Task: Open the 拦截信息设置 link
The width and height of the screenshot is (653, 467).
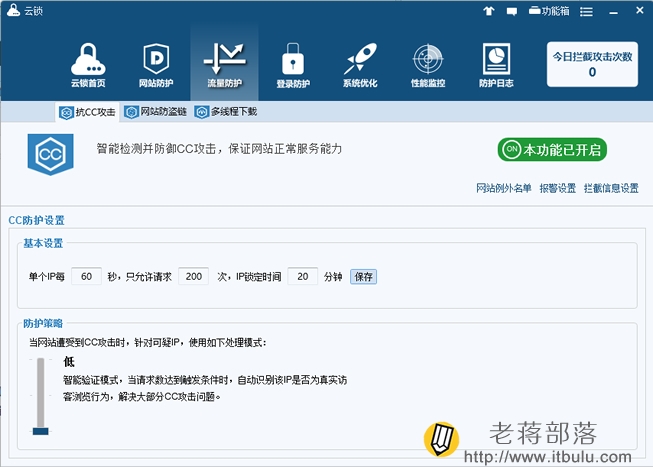Action: click(x=611, y=188)
